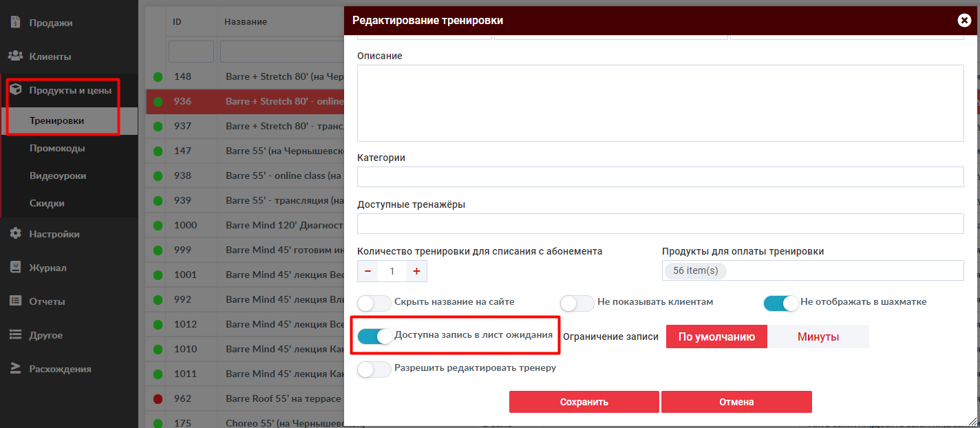
Task: Open Видеоуроки in the sidebar submenu
Action: click(x=58, y=175)
